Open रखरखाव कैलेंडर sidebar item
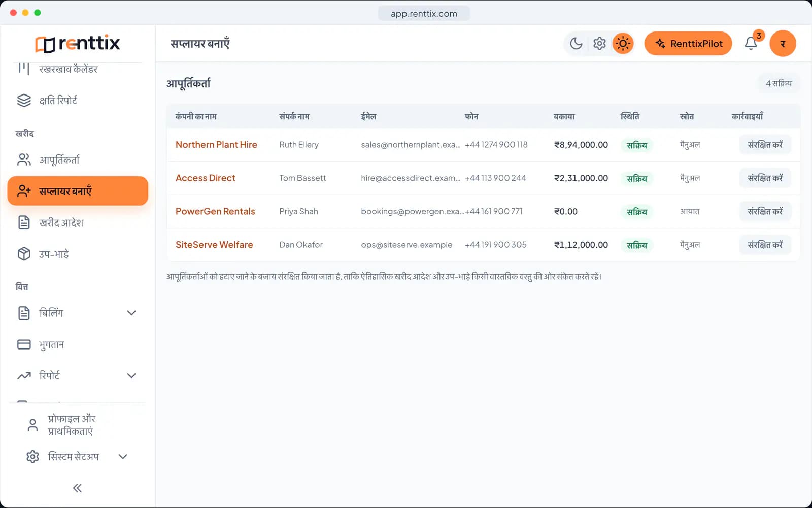 pyautogui.click(x=78, y=69)
